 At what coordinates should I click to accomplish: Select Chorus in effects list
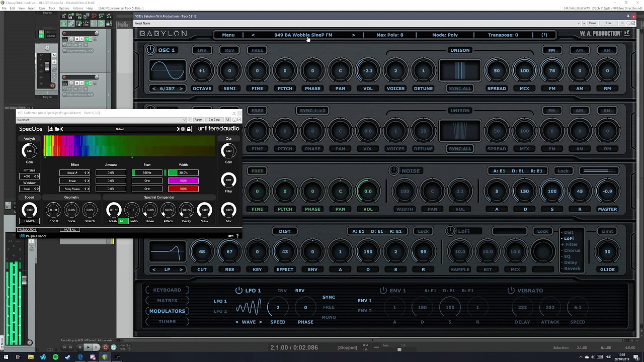click(x=572, y=250)
